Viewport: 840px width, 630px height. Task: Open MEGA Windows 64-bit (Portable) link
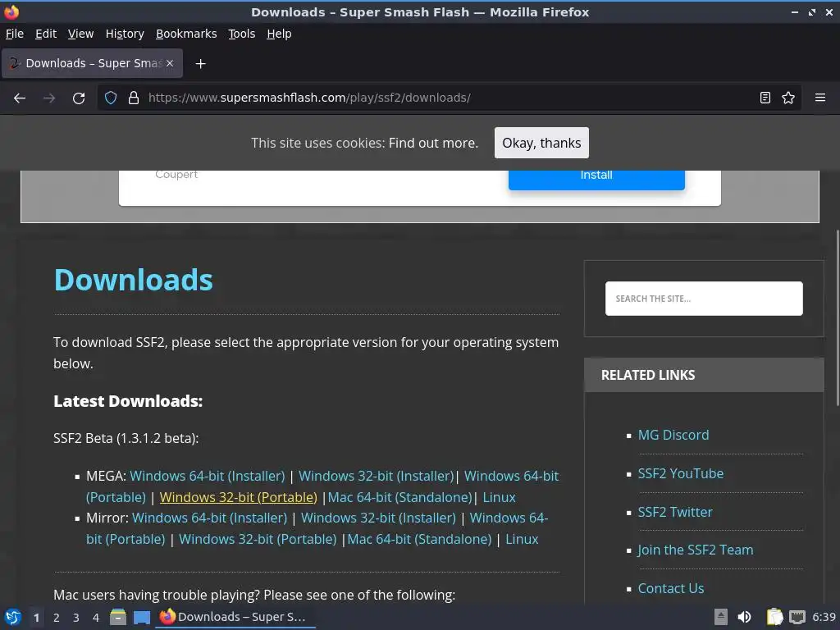point(511,476)
